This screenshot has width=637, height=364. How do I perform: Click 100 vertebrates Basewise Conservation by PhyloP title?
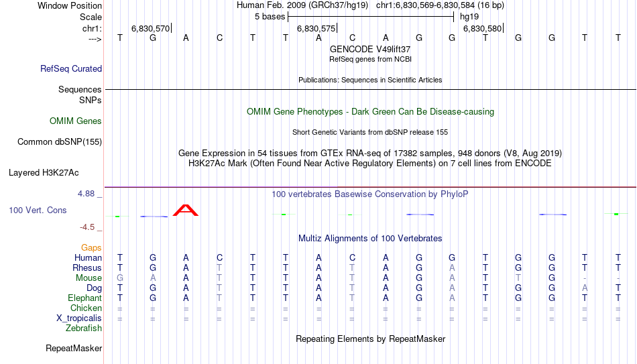point(370,194)
